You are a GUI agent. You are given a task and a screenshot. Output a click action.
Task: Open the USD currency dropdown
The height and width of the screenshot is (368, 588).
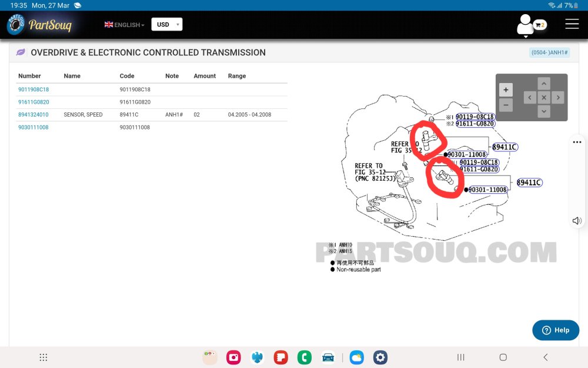(167, 24)
